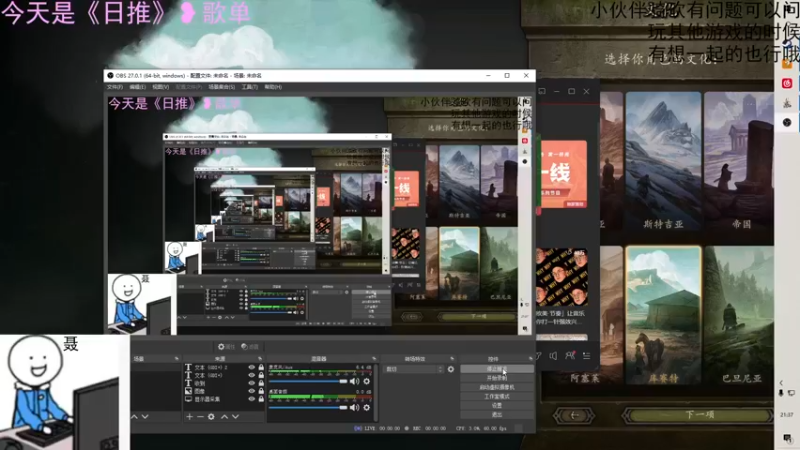Viewport: 800px width, 450px height.
Task: Open 帮助(H) menu in OBS
Action: [x=273, y=87]
